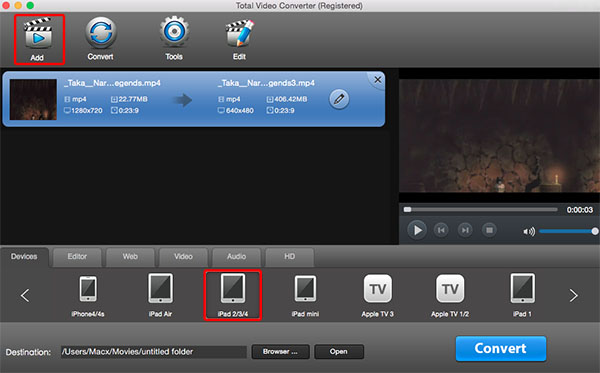
Task: Click the Add video clapperboard icon
Action: click(x=38, y=34)
